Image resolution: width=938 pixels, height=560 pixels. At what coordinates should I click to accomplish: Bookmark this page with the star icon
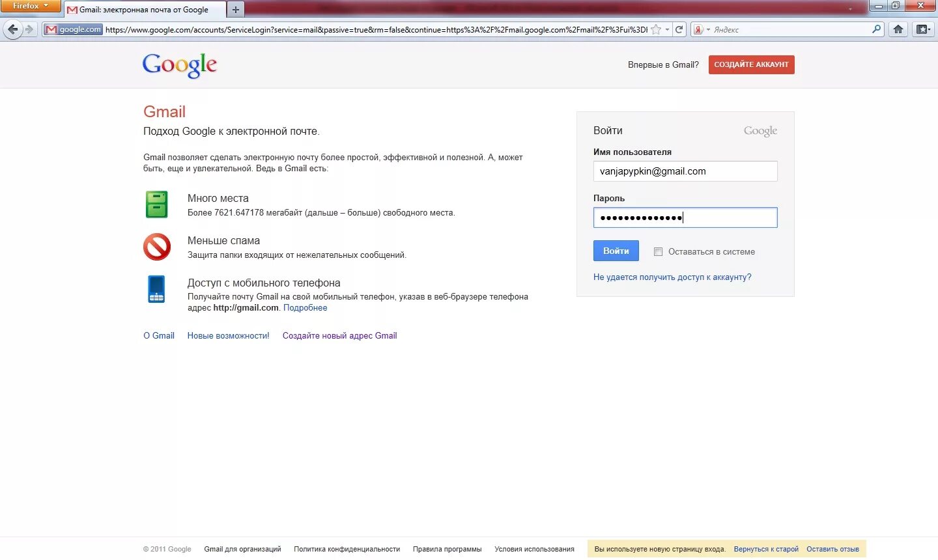657,29
